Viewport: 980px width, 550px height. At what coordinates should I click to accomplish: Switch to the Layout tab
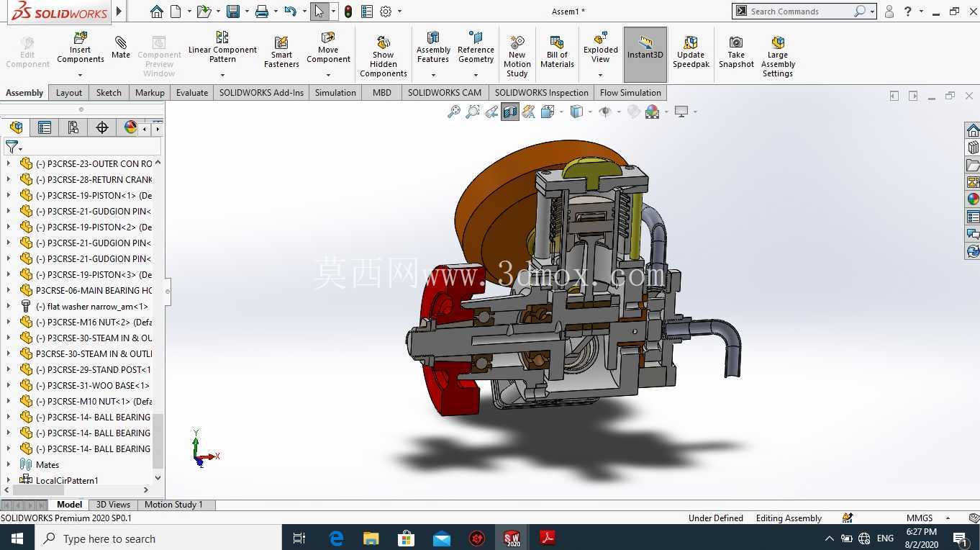click(69, 92)
